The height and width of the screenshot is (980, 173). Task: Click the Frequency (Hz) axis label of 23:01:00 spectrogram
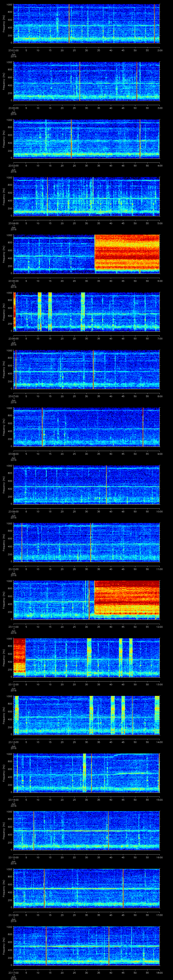tap(4, 24)
